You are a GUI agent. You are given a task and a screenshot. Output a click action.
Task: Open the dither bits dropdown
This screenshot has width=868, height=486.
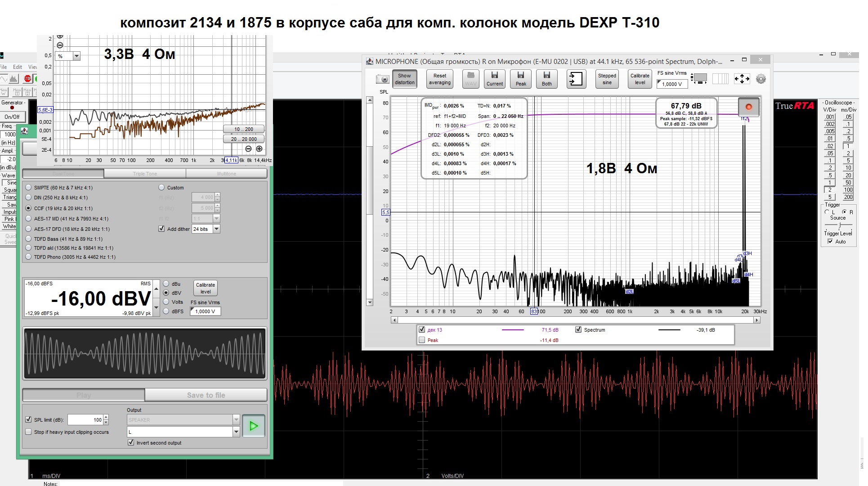(x=216, y=229)
